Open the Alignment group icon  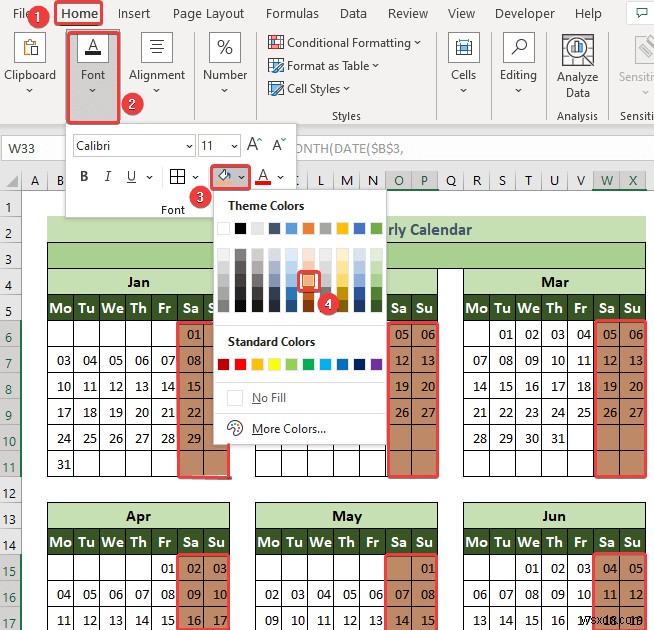(157, 48)
